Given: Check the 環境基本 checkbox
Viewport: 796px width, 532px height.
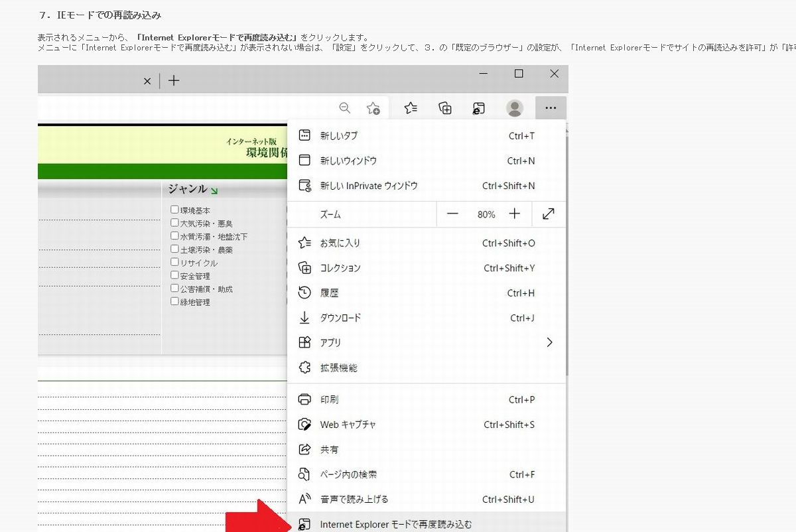Looking at the screenshot, I should (174, 210).
